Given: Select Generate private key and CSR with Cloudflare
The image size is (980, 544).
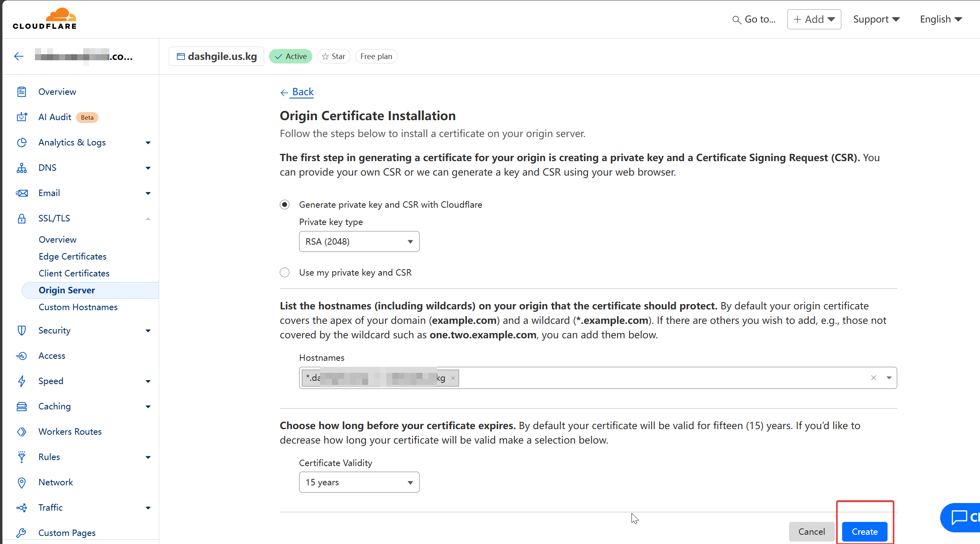Looking at the screenshot, I should [x=285, y=205].
